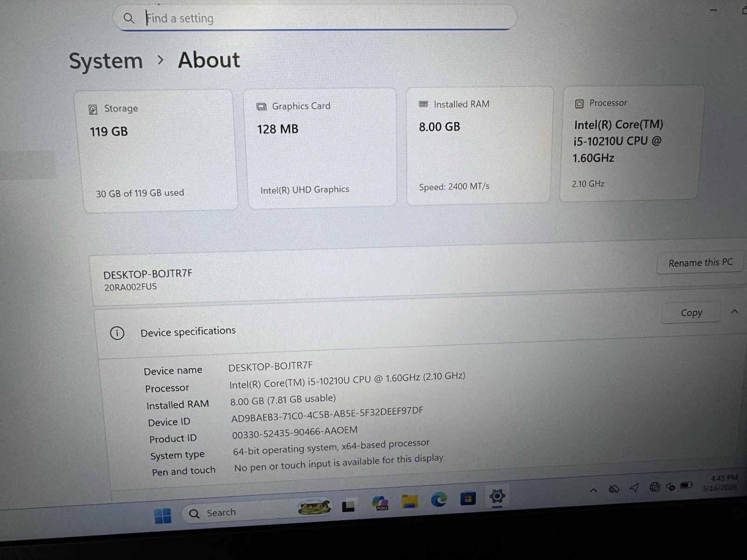Go back to System breadcrumb

coord(106,61)
